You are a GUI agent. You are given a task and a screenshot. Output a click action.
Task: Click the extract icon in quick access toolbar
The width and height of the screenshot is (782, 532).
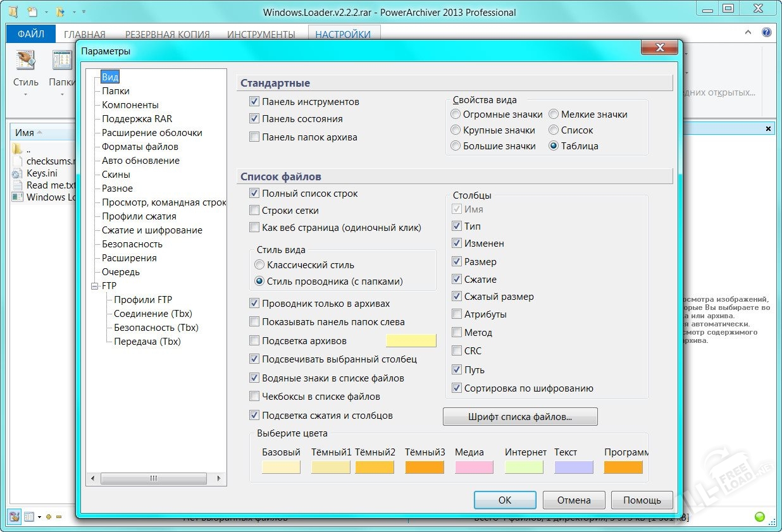[x=60, y=11]
